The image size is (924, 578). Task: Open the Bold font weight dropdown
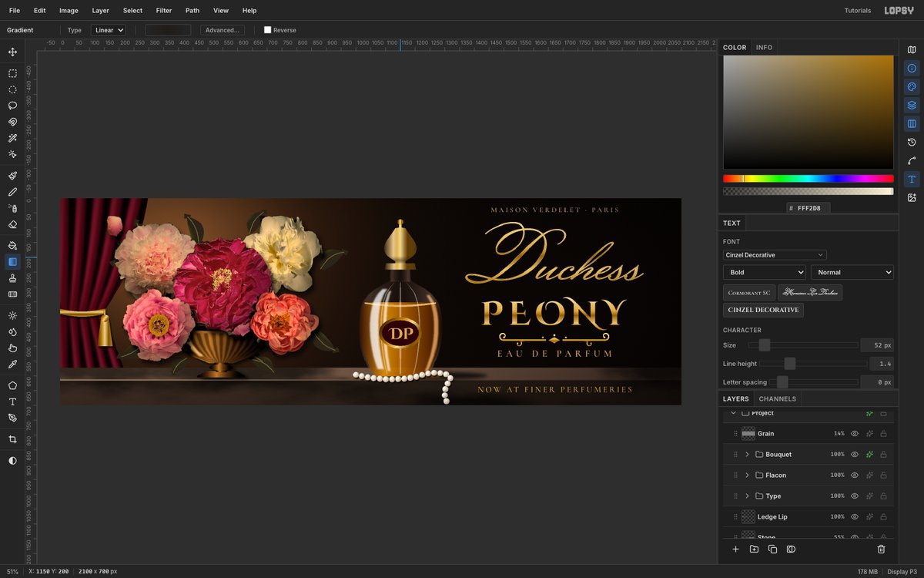coord(765,272)
